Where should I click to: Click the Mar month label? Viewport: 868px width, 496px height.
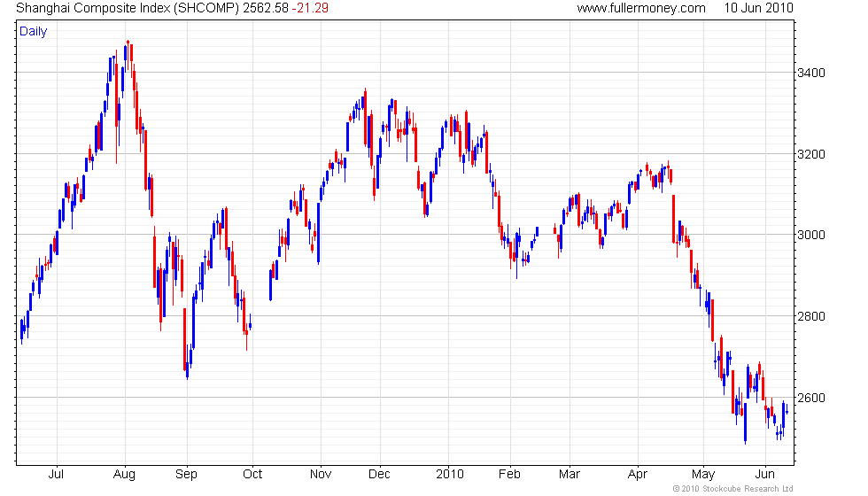coord(569,475)
